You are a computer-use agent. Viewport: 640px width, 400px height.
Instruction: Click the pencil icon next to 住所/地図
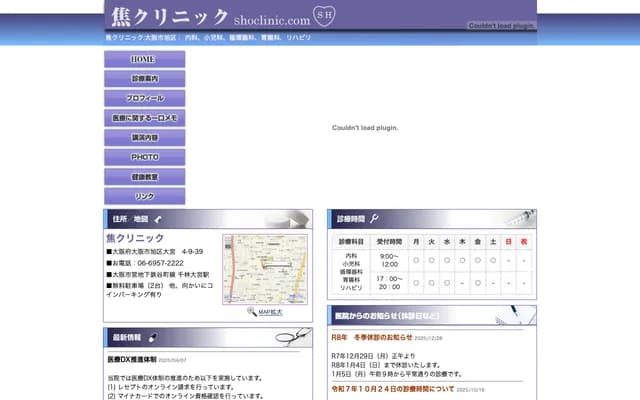click(x=158, y=218)
